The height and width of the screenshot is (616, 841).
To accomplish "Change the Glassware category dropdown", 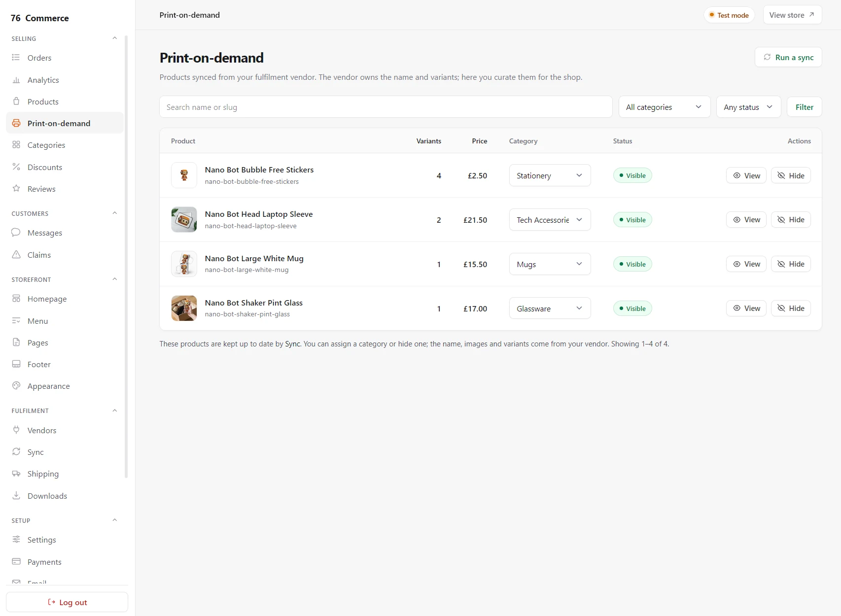I will tap(550, 308).
